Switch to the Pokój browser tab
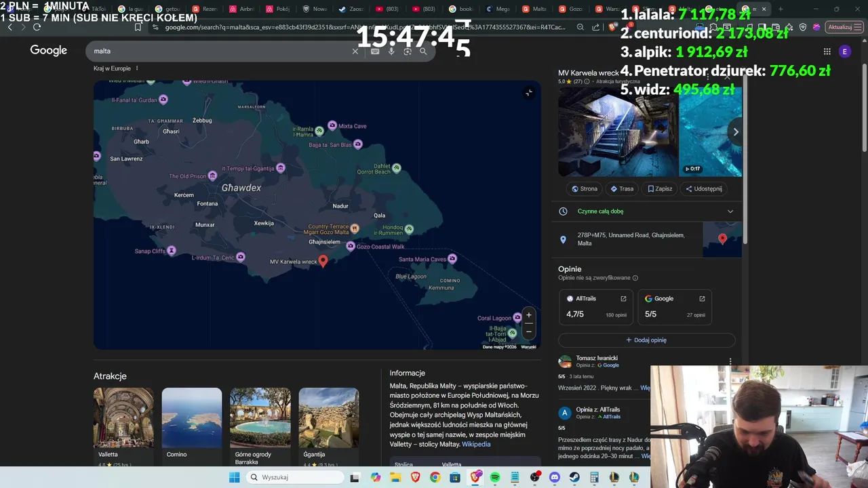The height and width of the screenshot is (488, 868). point(278,9)
